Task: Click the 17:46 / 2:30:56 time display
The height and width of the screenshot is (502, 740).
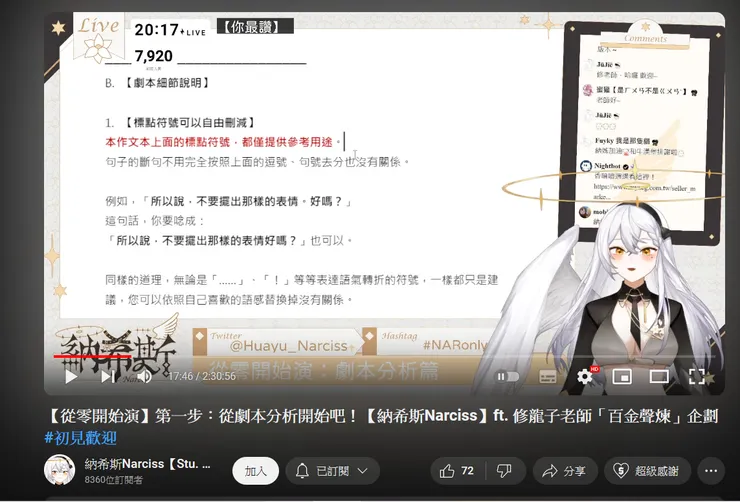Action: [202, 376]
